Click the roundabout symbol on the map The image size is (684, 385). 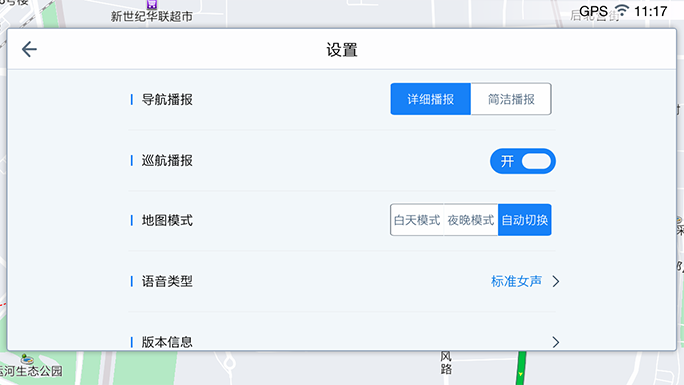point(229,362)
